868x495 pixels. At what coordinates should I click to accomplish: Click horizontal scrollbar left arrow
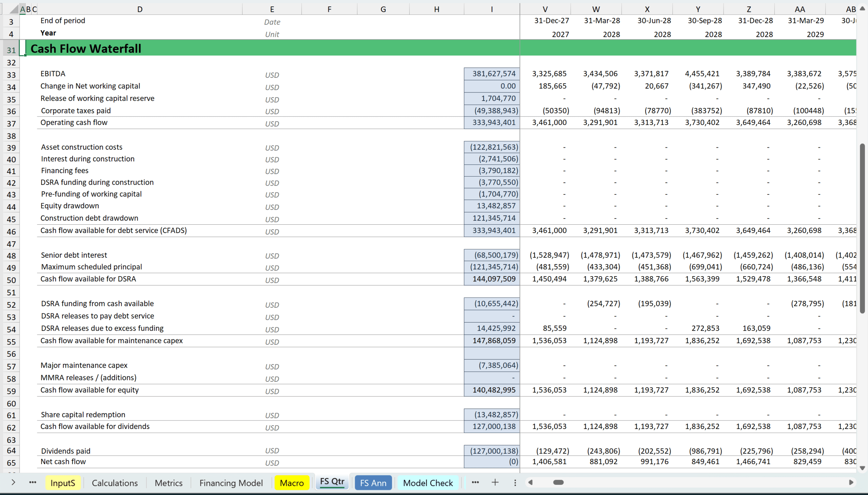tap(530, 482)
